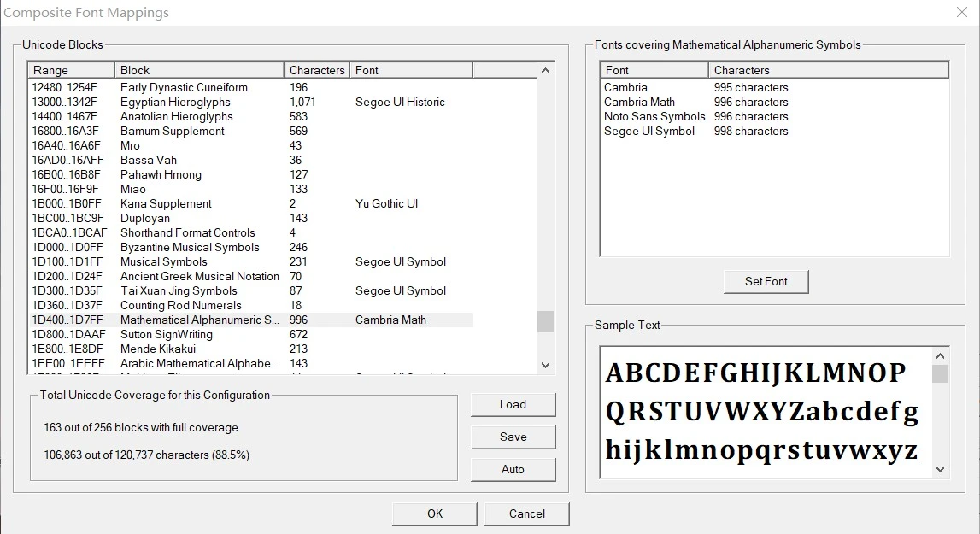Click the Sample Text scrollbar up arrow

pyautogui.click(x=940, y=355)
